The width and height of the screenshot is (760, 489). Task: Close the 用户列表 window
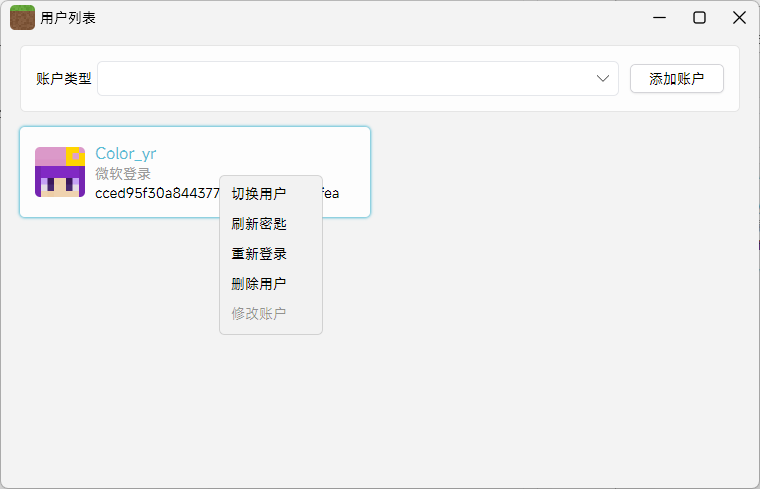pyautogui.click(x=739, y=17)
